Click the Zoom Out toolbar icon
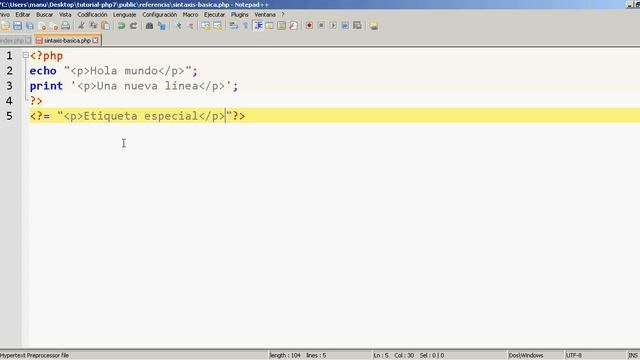 (x=190, y=26)
